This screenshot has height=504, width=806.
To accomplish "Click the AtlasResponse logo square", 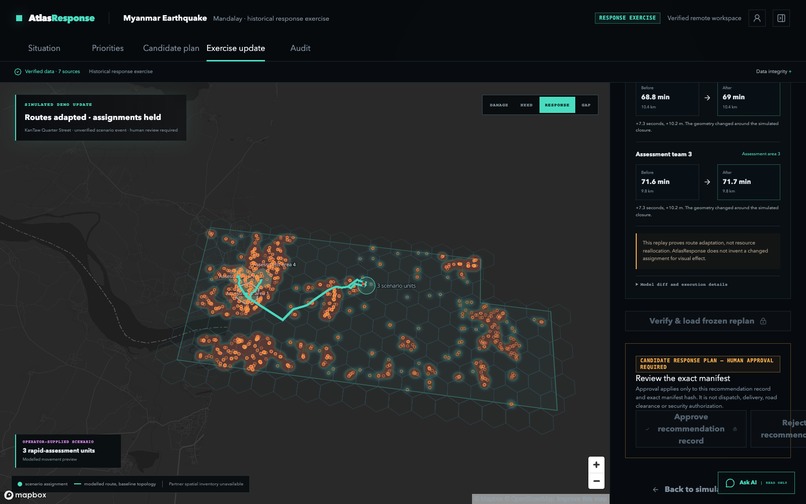I will tap(19, 18).
